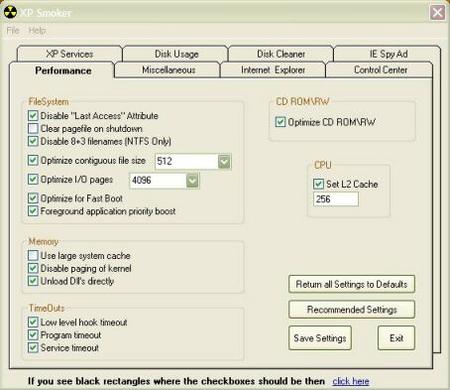This screenshot has width=450, height=390.
Task: Uncheck Optimize CD ROM\RW
Action: 280,122
